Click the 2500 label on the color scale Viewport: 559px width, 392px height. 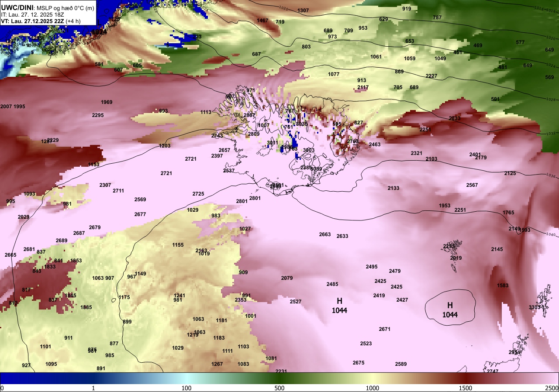pyautogui.click(x=552, y=388)
